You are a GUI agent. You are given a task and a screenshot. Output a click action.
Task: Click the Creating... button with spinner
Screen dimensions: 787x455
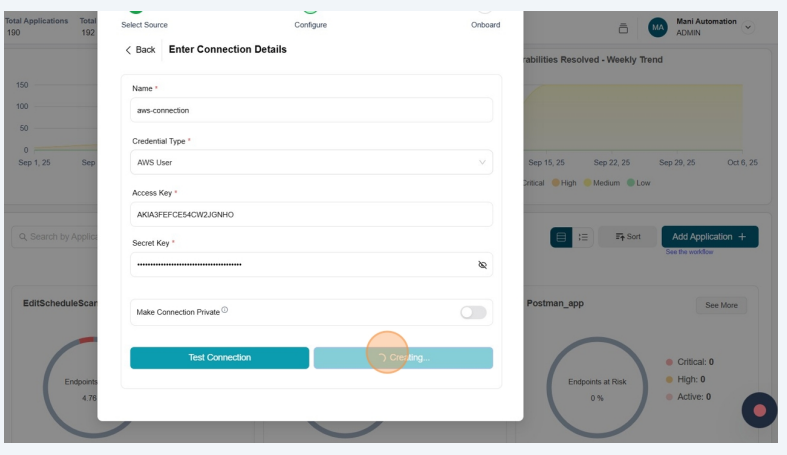[x=403, y=358]
